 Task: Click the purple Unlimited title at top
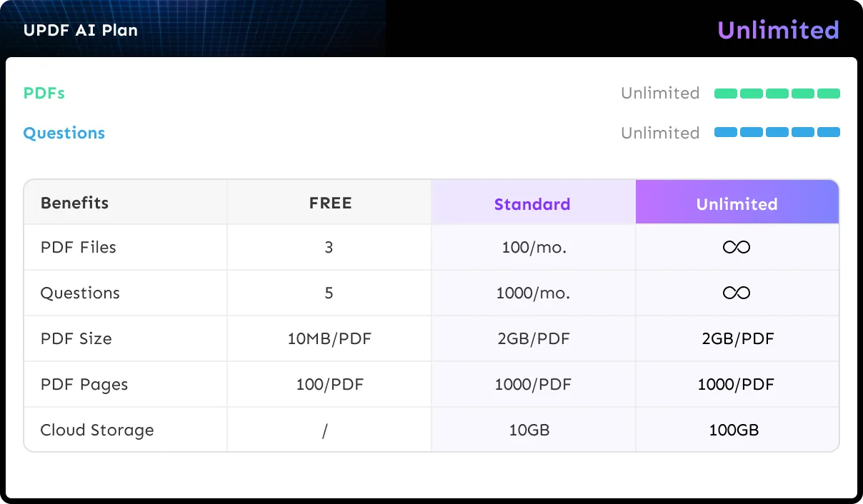[778, 30]
